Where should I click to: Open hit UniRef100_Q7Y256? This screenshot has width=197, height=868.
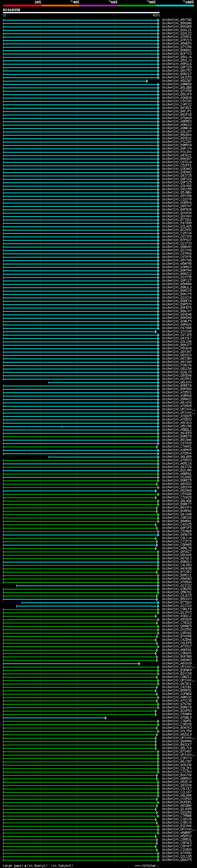pos(177,47)
